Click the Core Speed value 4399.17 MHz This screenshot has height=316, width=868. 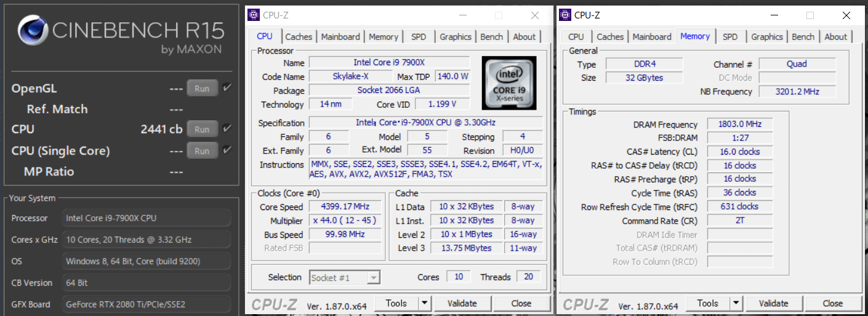click(345, 206)
